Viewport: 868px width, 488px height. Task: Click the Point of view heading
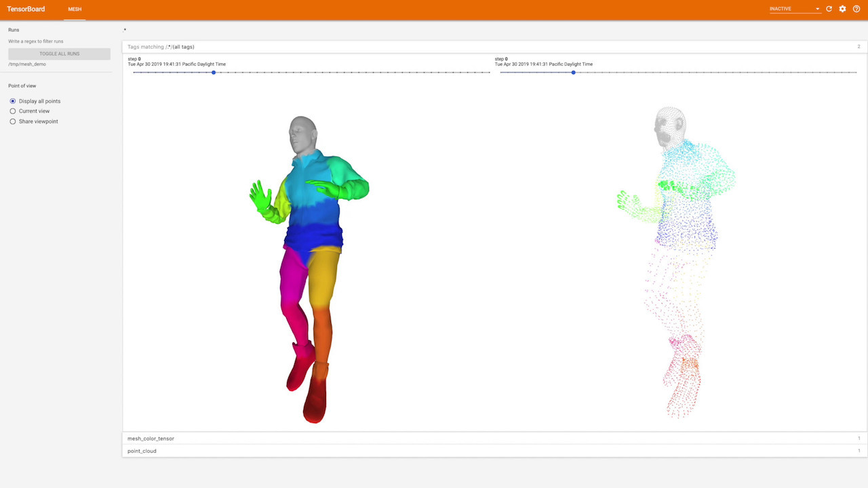[x=22, y=86]
